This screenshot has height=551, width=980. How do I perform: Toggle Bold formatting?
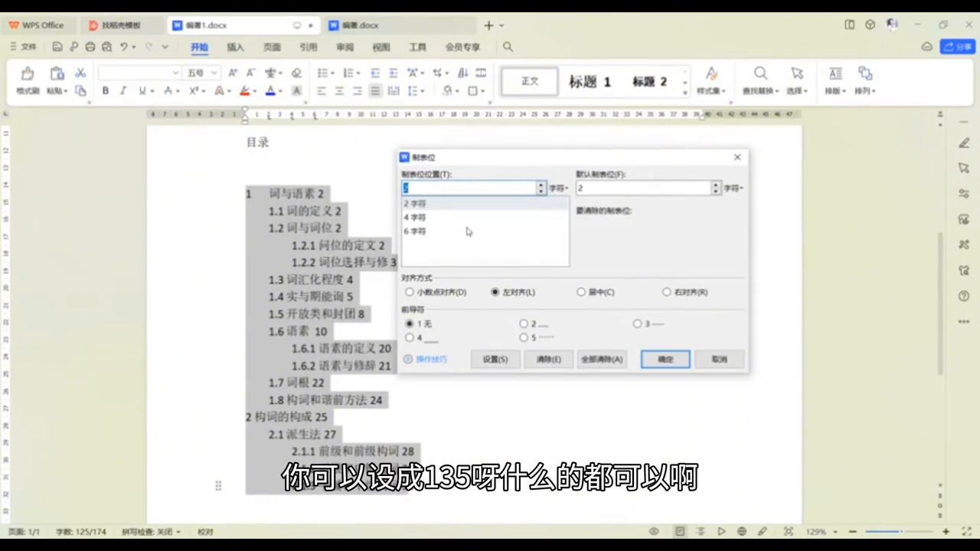point(106,90)
